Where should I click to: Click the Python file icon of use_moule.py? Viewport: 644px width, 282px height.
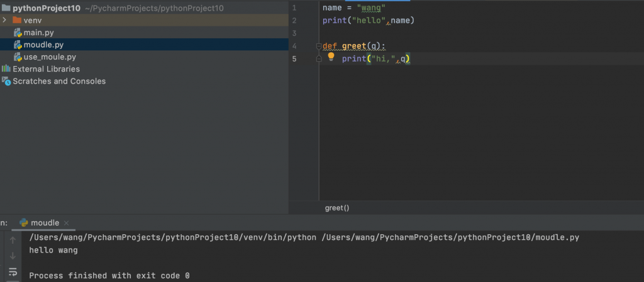(18, 57)
